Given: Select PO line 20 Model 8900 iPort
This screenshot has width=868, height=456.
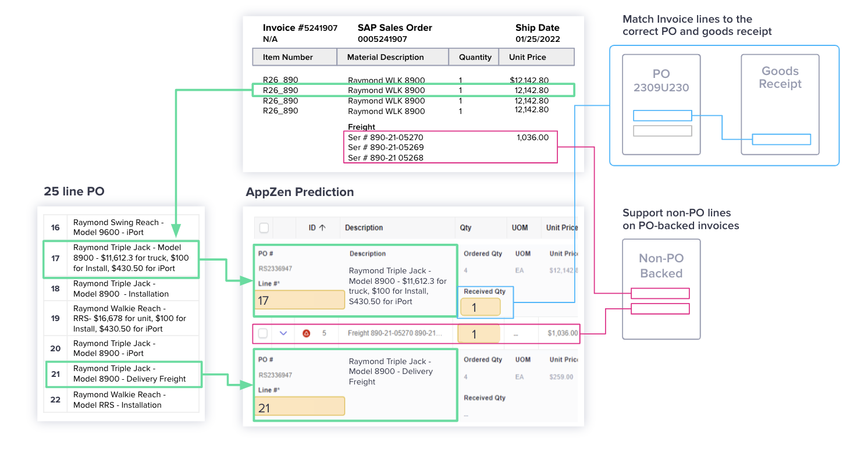Looking at the screenshot, I should click(121, 348).
